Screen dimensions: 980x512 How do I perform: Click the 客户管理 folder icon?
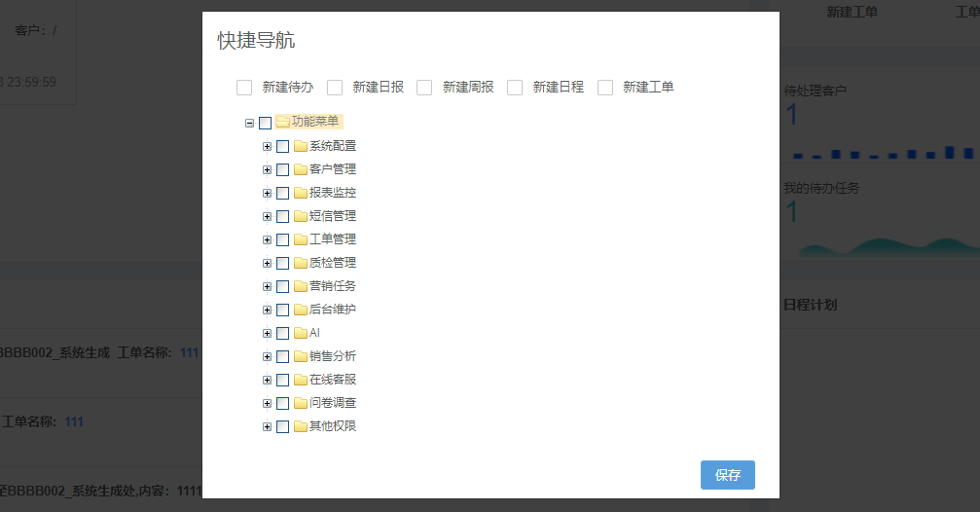(x=301, y=169)
